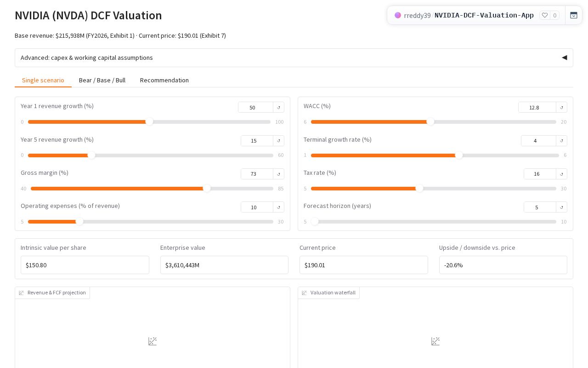Reset WACC value to default

pos(561,107)
